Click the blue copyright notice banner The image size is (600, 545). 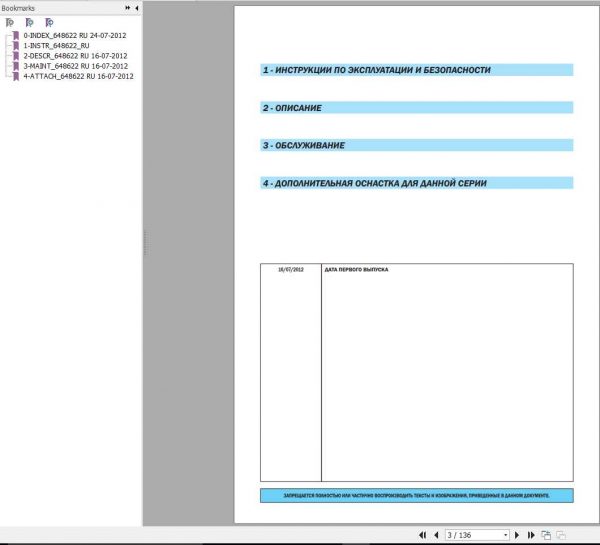pos(417,495)
